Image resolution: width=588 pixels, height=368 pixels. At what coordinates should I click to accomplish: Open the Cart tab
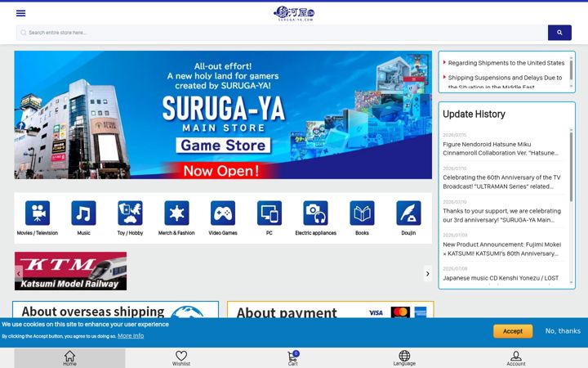point(293,358)
